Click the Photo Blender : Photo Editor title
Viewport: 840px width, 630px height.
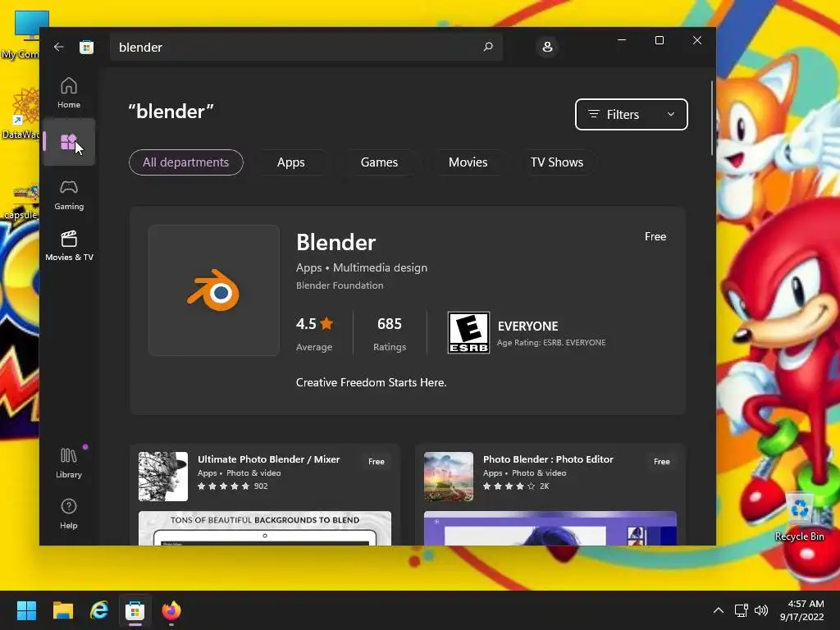click(548, 459)
